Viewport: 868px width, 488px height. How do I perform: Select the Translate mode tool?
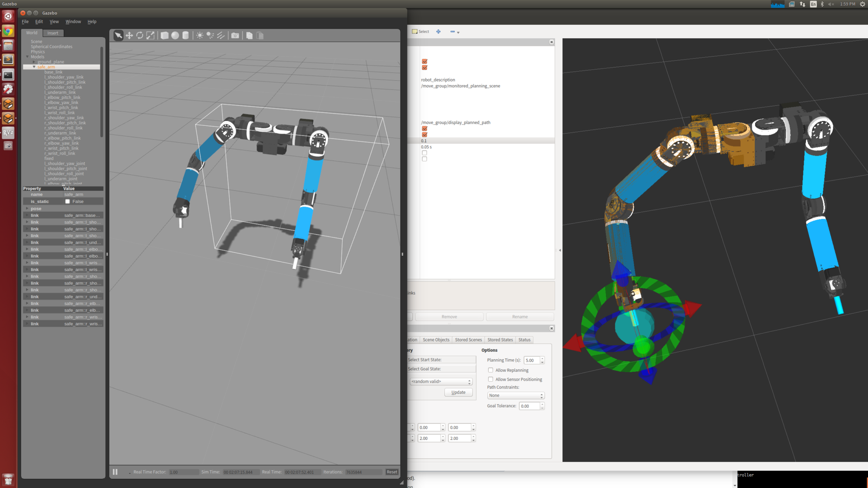[129, 36]
